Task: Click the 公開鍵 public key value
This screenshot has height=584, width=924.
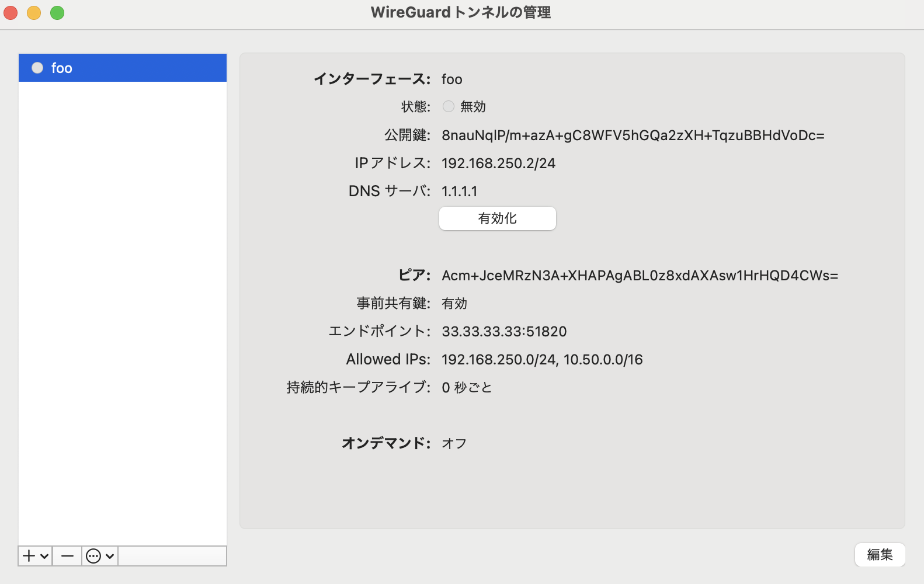Action: pos(633,135)
